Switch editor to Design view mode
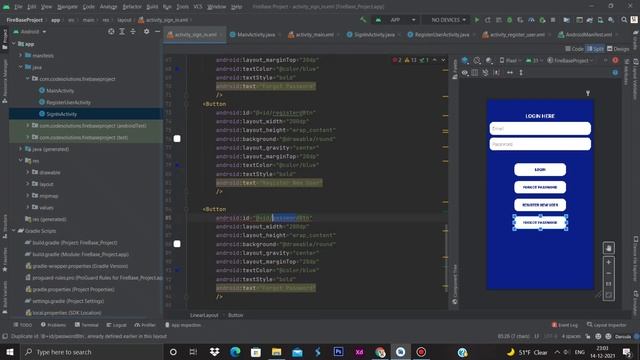 [x=618, y=49]
